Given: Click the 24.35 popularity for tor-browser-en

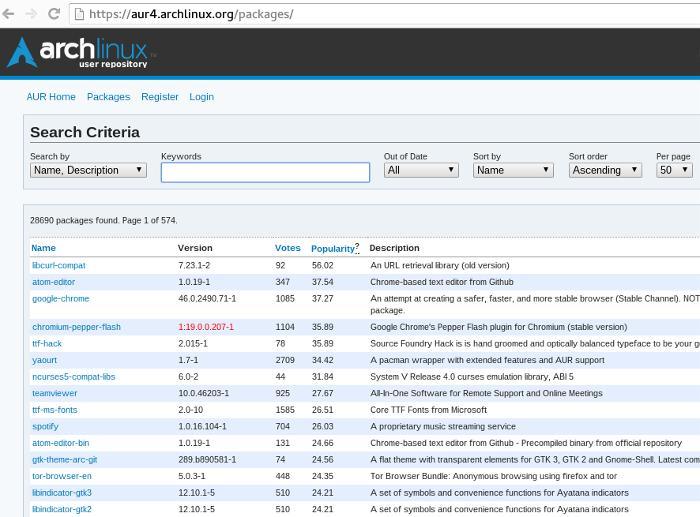Looking at the screenshot, I should click(322, 476).
